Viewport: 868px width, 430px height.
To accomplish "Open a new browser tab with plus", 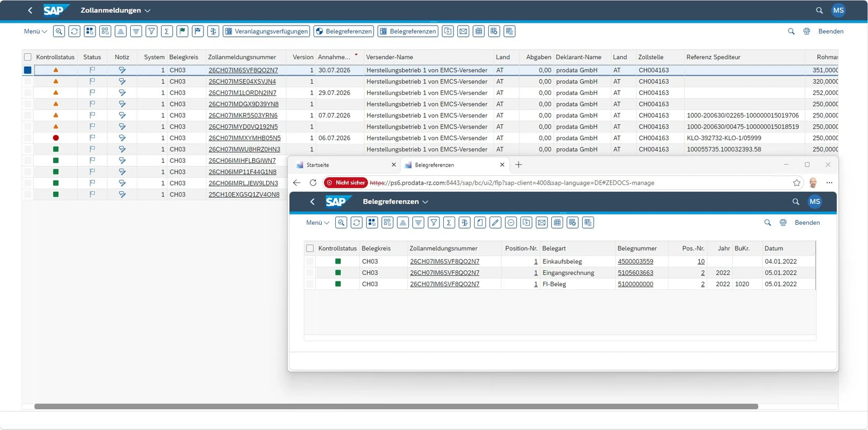I will pos(519,165).
